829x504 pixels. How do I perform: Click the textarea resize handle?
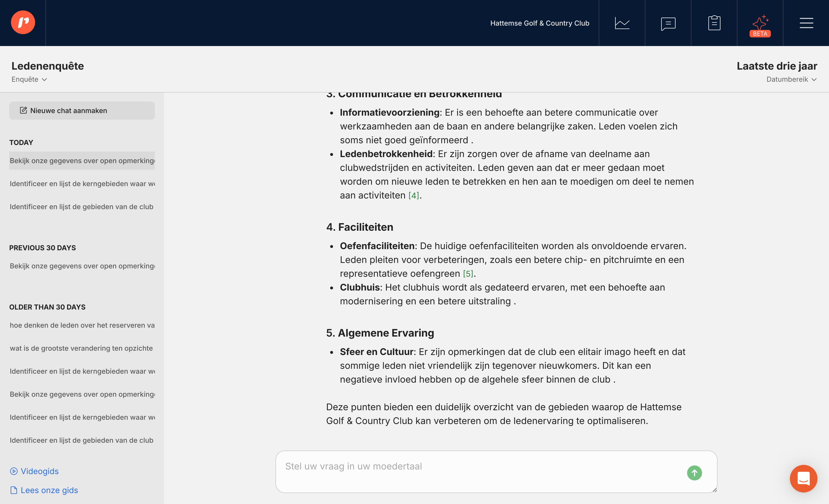[x=714, y=490]
